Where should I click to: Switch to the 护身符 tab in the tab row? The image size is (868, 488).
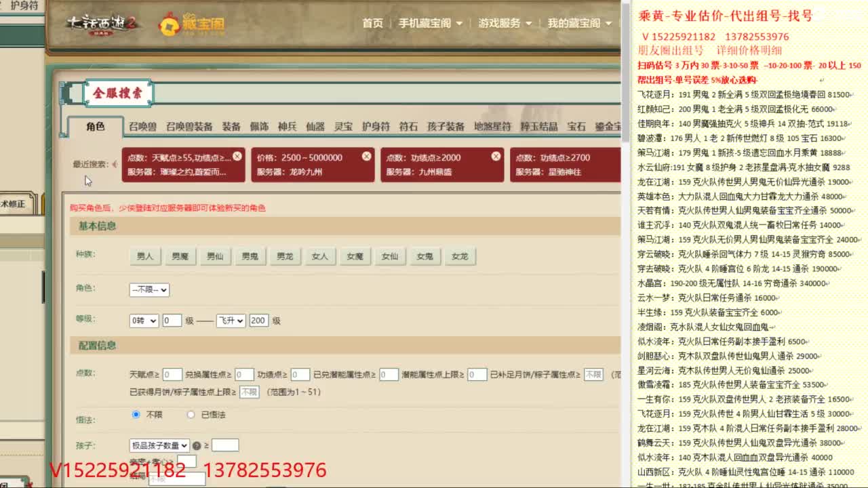point(376,127)
